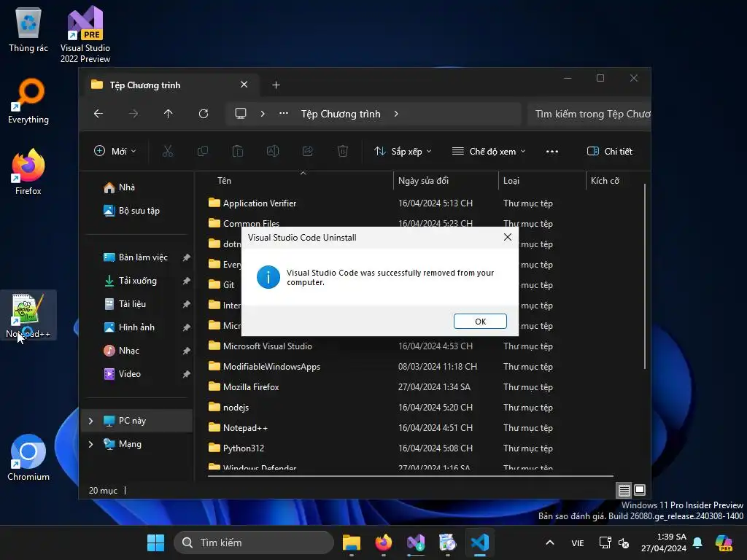Open Visual Studio Code taskbar icon
The height and width of the screenshot is (560, 747).
(x=480, y=542)
